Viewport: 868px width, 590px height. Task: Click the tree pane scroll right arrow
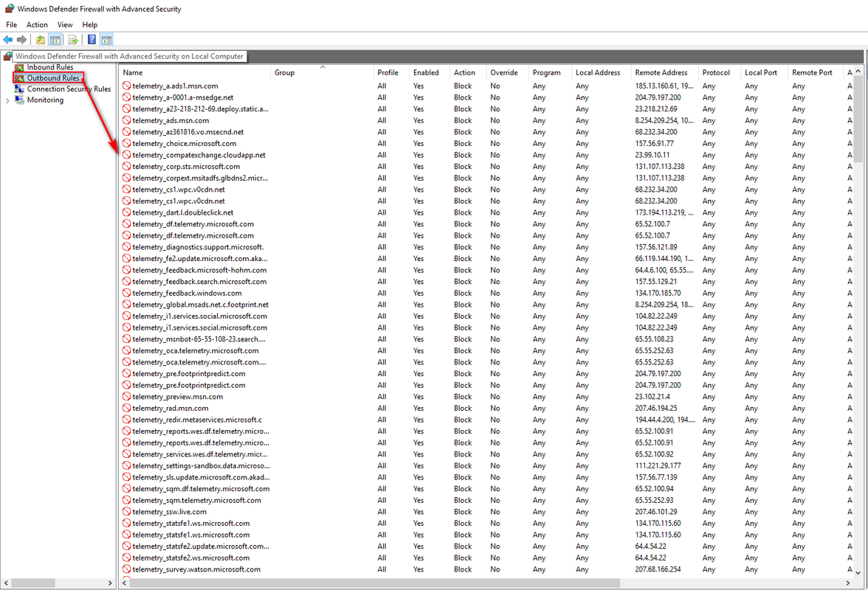(x=109, y=583)
